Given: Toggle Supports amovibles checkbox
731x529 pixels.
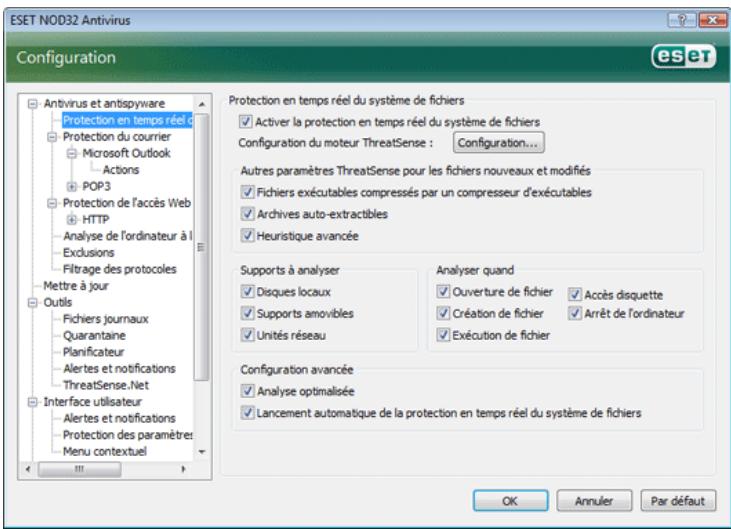Looking at the screenshot, I should (x=248, y=313).
